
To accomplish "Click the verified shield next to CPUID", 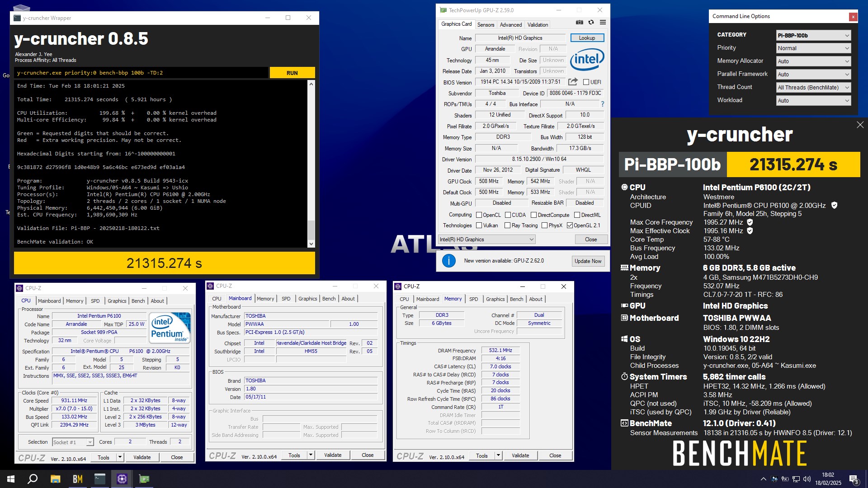I will 834,205.
